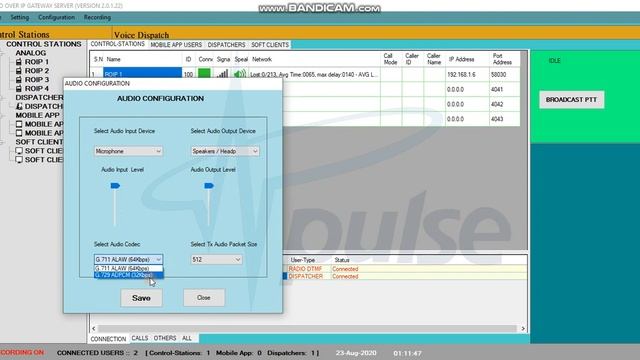Click the Call Mode column header
This screenshot has height=360, width=640.
pyautogui.click(x=390, y=59)
